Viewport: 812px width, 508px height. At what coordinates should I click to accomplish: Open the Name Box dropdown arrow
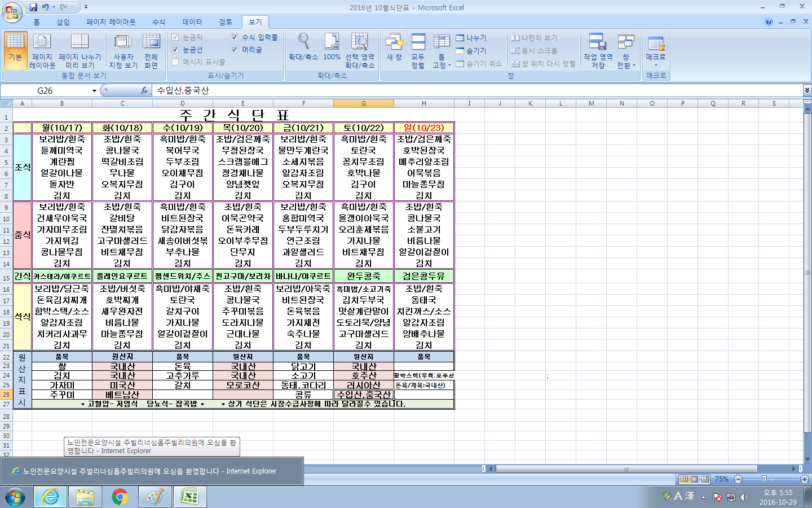pos(94,91)
